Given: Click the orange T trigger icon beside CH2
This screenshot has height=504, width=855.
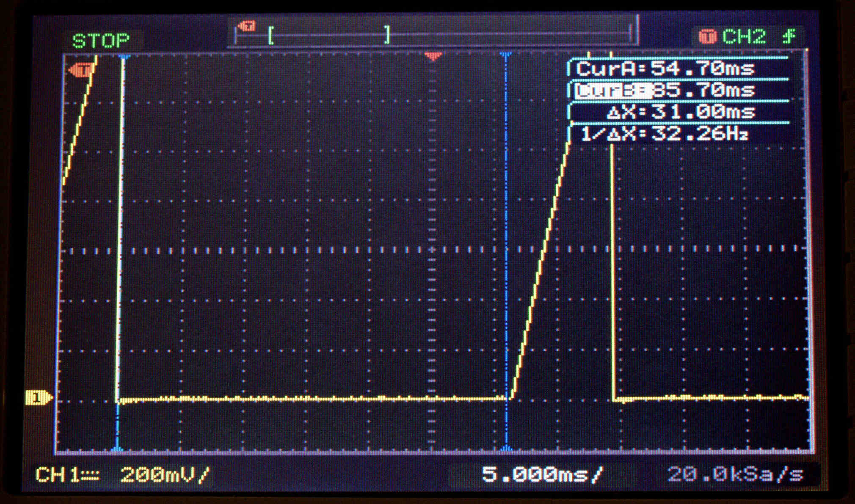Looking at the screenshot, I should tap(707, 37).
